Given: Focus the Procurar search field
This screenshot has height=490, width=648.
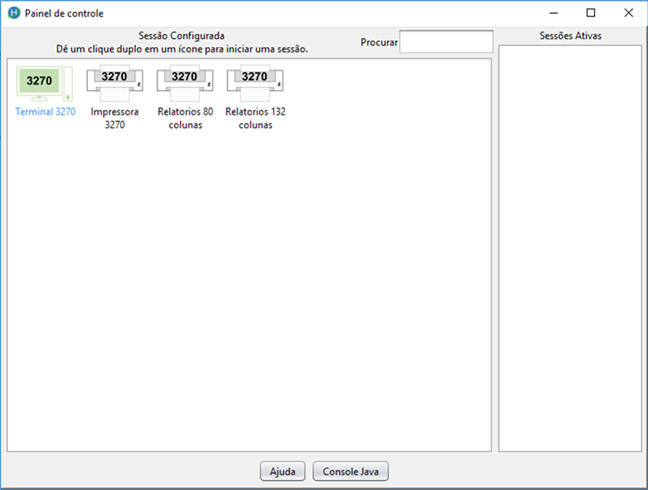Looking at the screenshot, I should point(446,42).
